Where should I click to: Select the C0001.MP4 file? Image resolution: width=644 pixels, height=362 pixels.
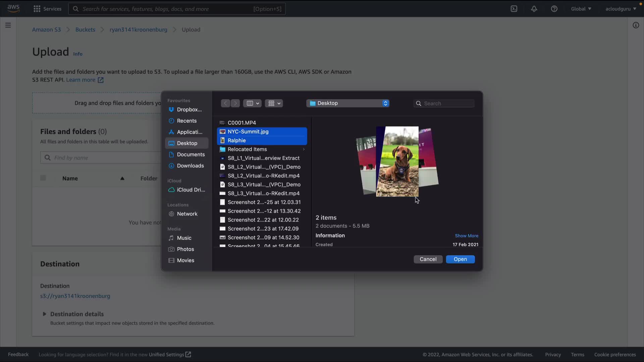[241, 123]
